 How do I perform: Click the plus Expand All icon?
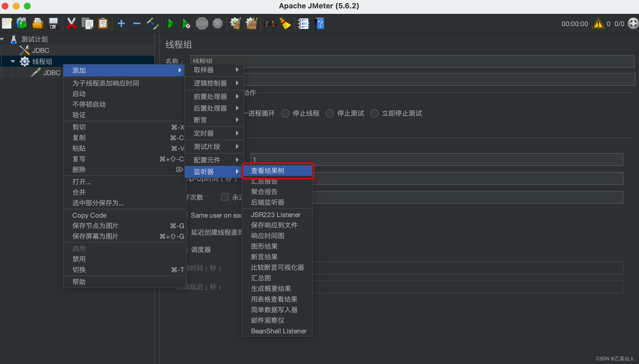[x=121, y=24]
